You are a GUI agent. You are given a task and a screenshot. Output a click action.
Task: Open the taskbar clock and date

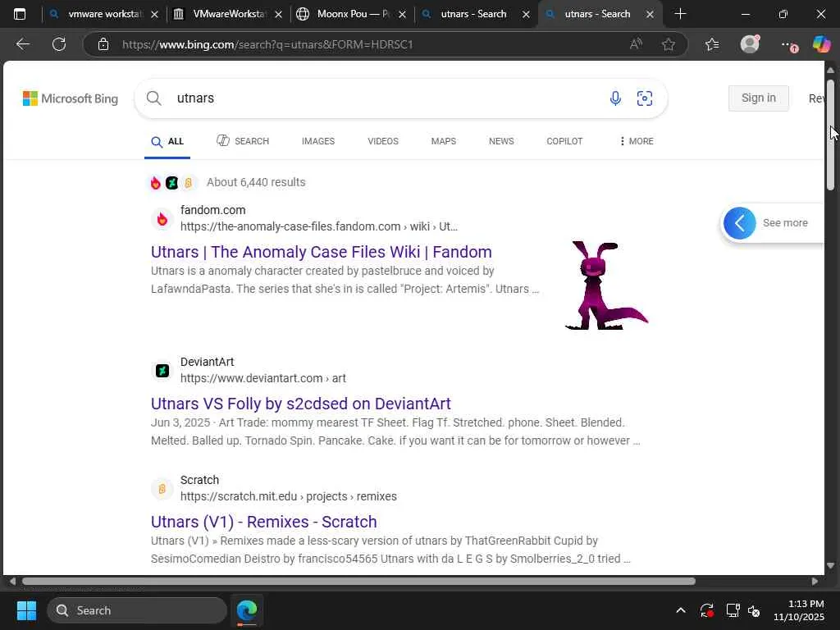(x=799, y=610)
